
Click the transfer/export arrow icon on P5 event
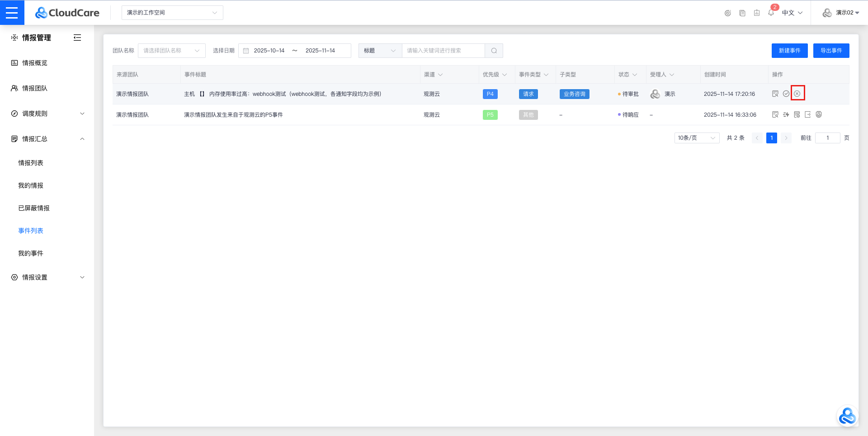pos(808,115)
